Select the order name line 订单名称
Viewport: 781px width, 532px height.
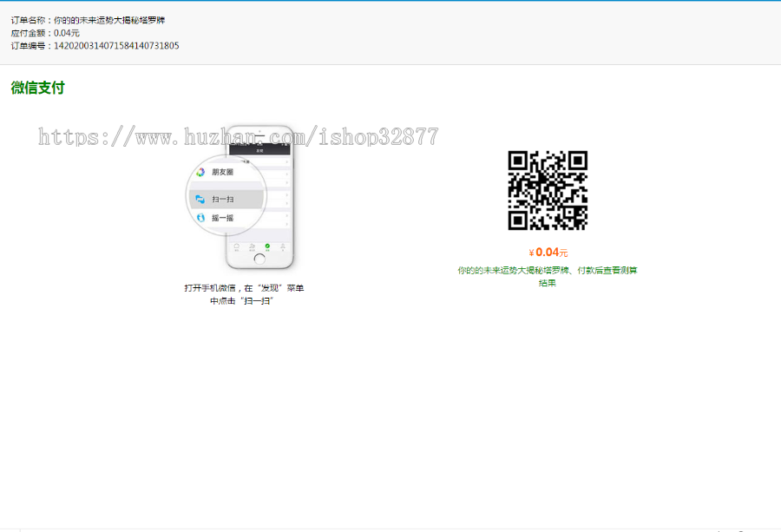pyautogui.click(x=88, y=21)
